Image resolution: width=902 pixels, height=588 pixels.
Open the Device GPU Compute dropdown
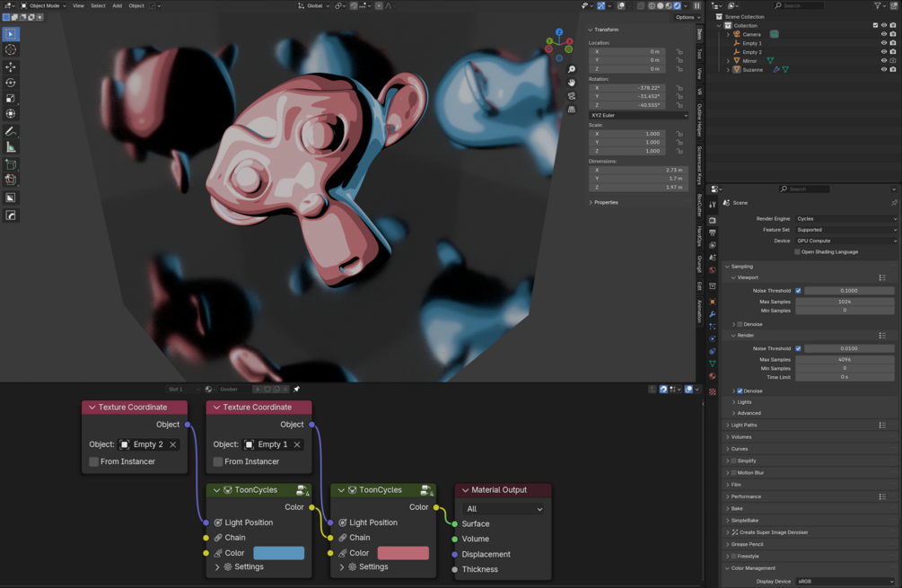tap(846, 241)
